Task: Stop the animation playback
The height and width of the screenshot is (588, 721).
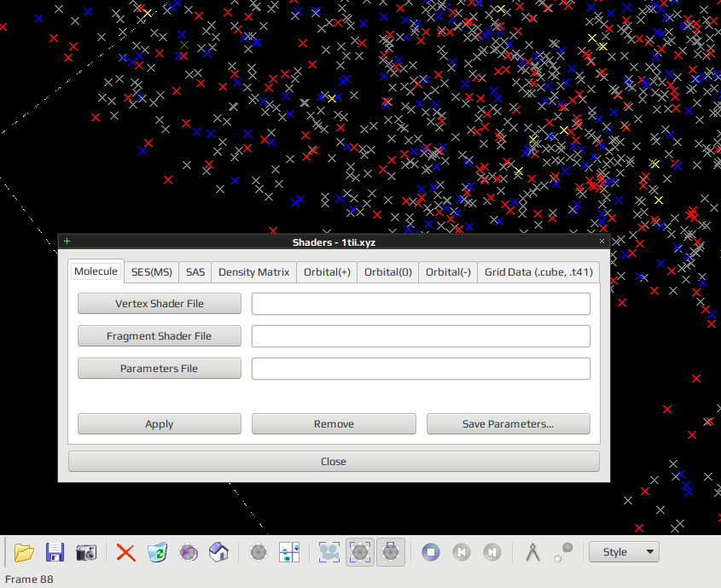Action: pyautogui.click(x=431, y=552)
